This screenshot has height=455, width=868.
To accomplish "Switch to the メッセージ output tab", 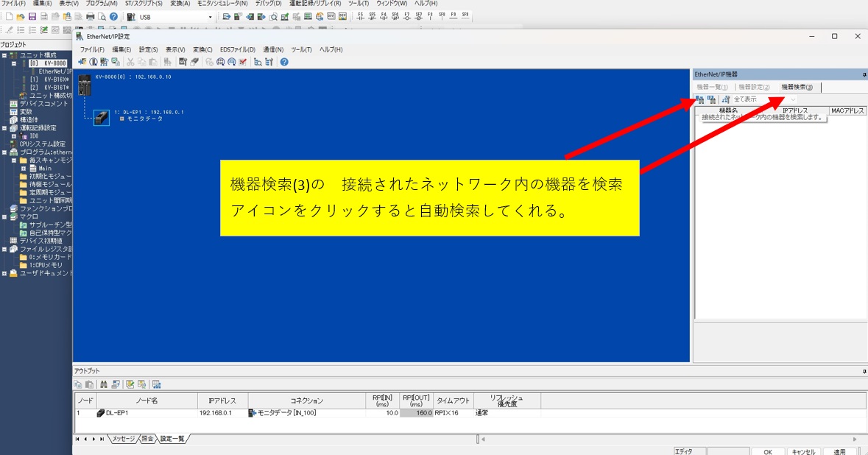I will pyautogui.click(x=123, y=439).
